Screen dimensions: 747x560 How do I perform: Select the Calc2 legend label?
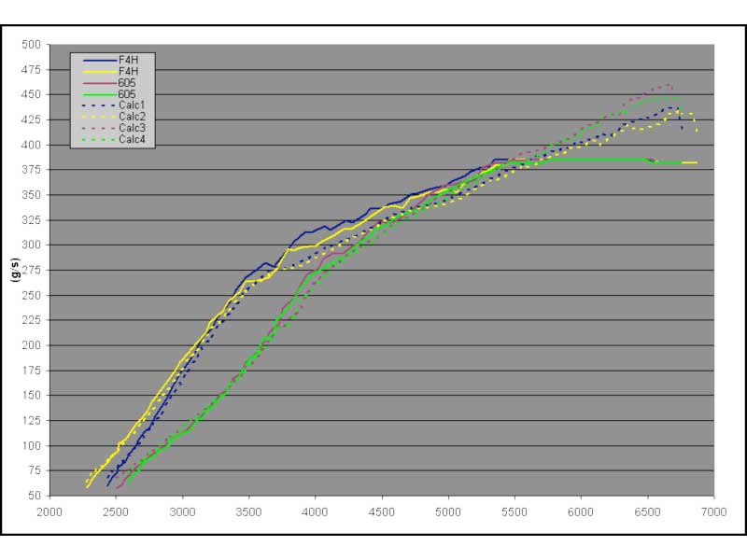coord(131,117)
